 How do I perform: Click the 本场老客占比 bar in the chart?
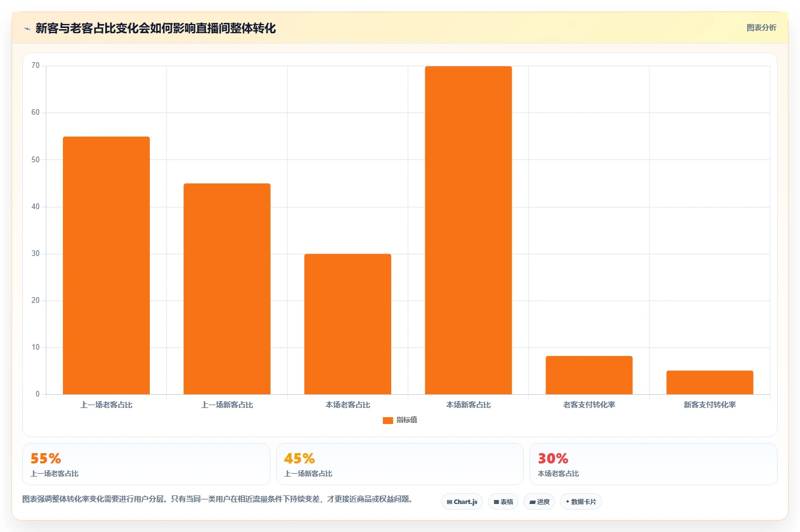(348, 324)
